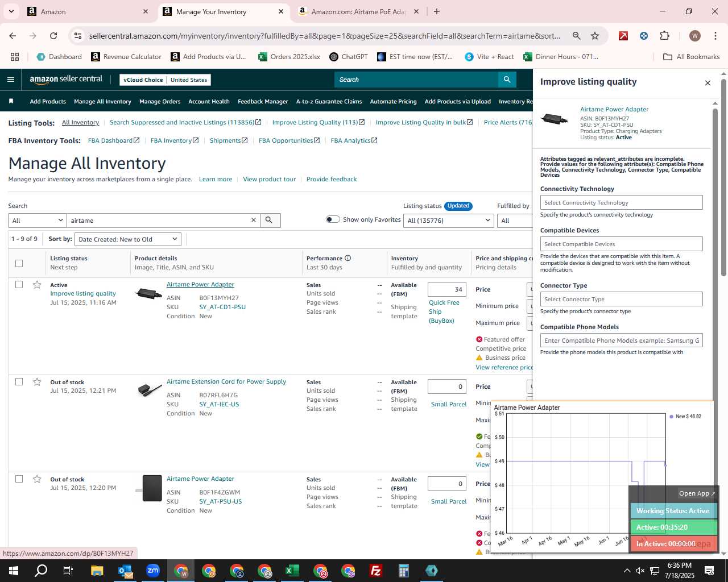
Task: Open Windows taskbar search
Action: click(x=41, y=571)
